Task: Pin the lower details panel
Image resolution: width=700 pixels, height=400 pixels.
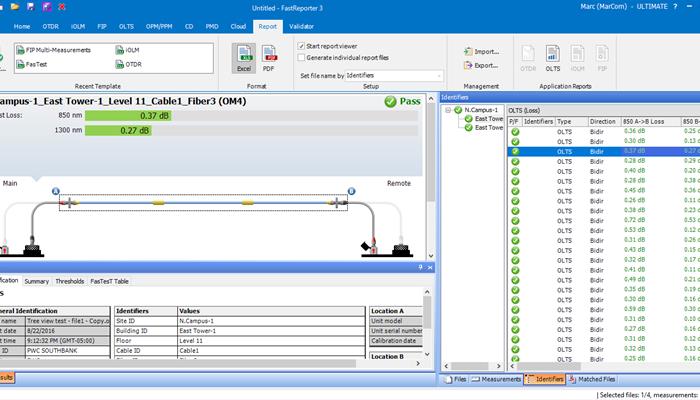Action: [x=420, y=267]
